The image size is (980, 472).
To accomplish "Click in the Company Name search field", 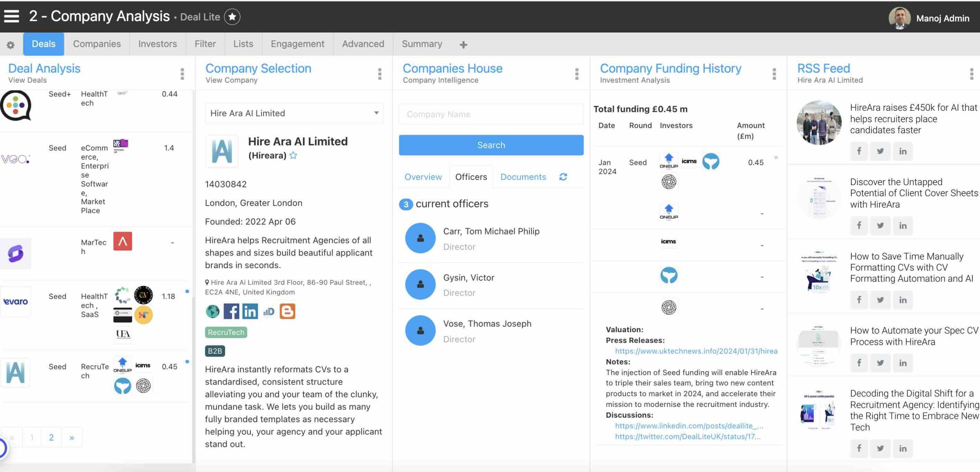I will click(x=491, y=114).
